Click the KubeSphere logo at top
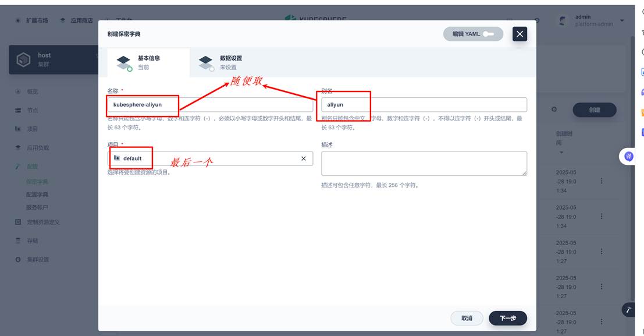Image resolution: width=644 pixels, height=336 pixels. click(315, 18)
